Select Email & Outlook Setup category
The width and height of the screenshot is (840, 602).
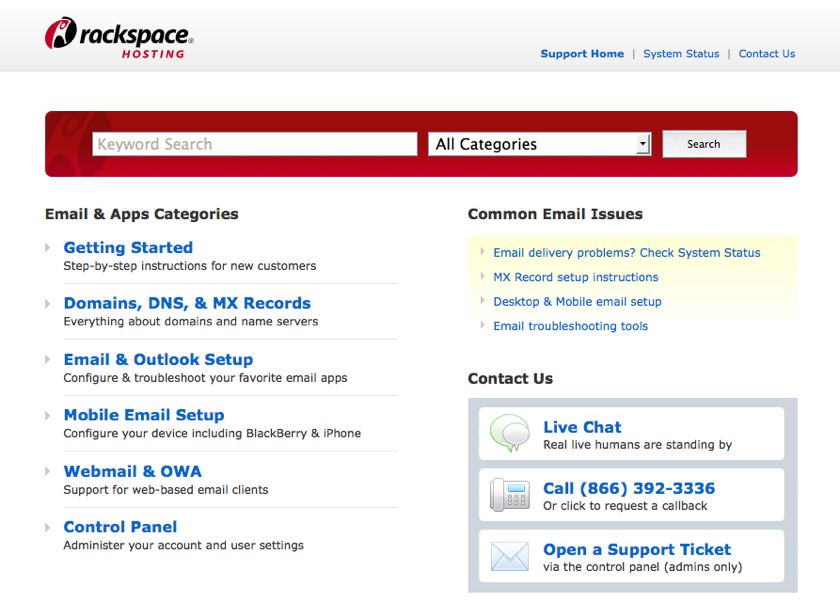coord(158,359)
